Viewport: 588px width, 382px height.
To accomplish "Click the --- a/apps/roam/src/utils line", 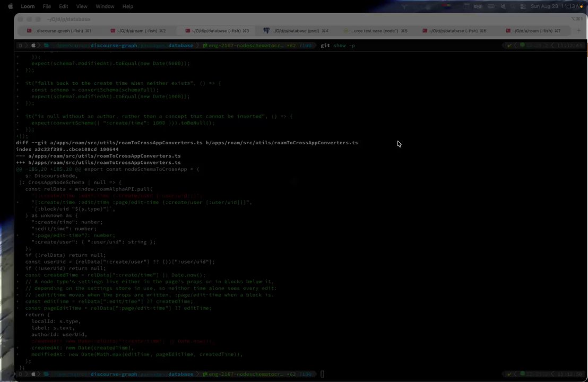I will [98, 156].
